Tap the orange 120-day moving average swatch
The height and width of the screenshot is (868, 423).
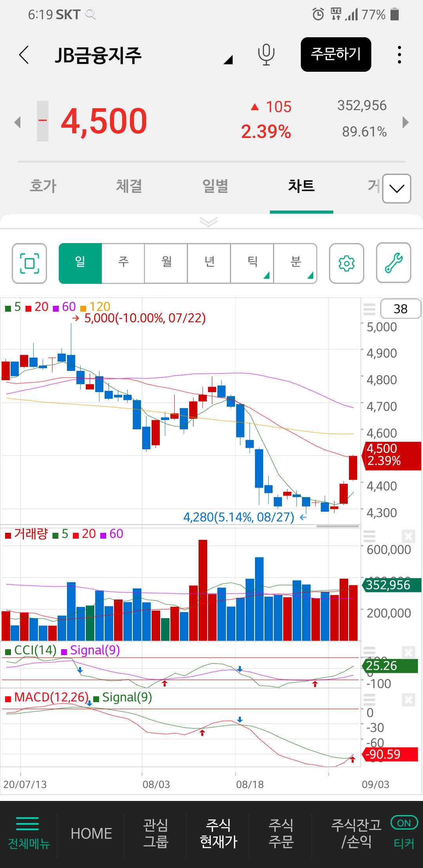pos(83,309)
